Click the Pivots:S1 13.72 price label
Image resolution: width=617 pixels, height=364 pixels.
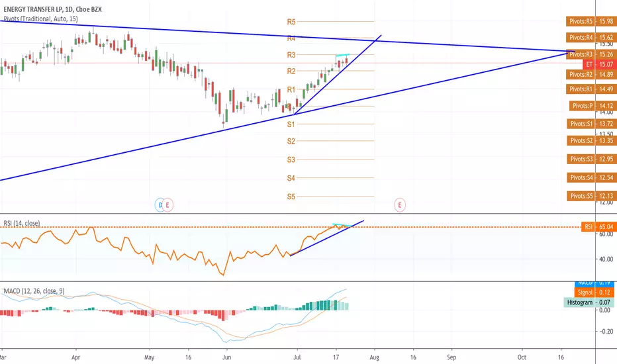tap(591, 124)
